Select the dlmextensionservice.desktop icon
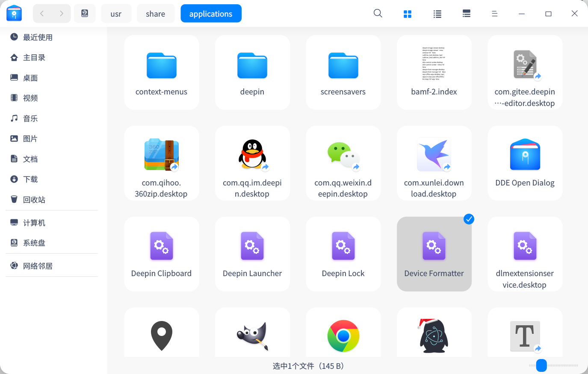The height and width of the screenshot is (374, 588). (x=525, y=246)
